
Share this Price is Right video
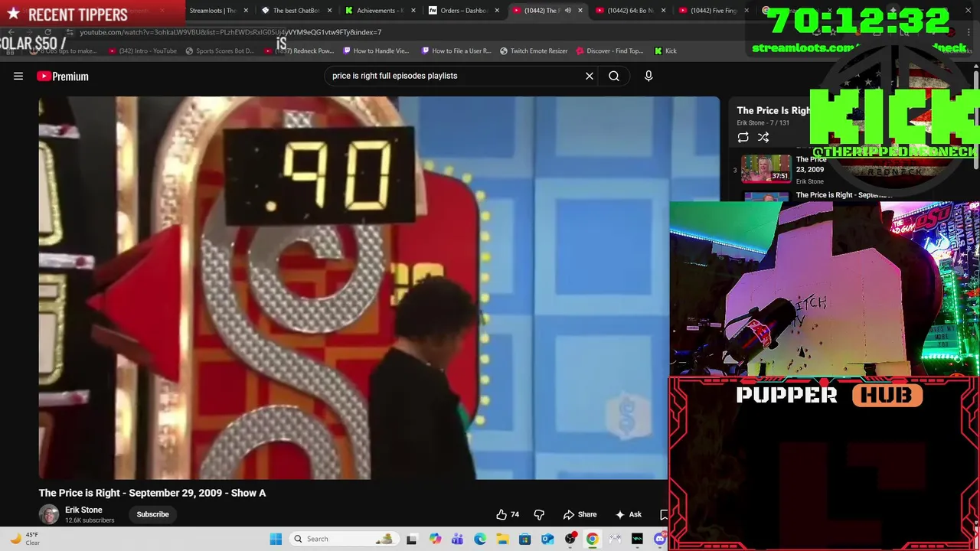(x=580, y=514)
